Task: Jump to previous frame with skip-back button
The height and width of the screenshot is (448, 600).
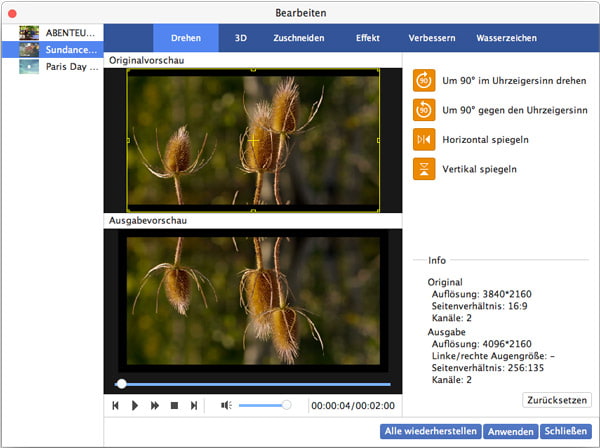Action: coord(116,405)
